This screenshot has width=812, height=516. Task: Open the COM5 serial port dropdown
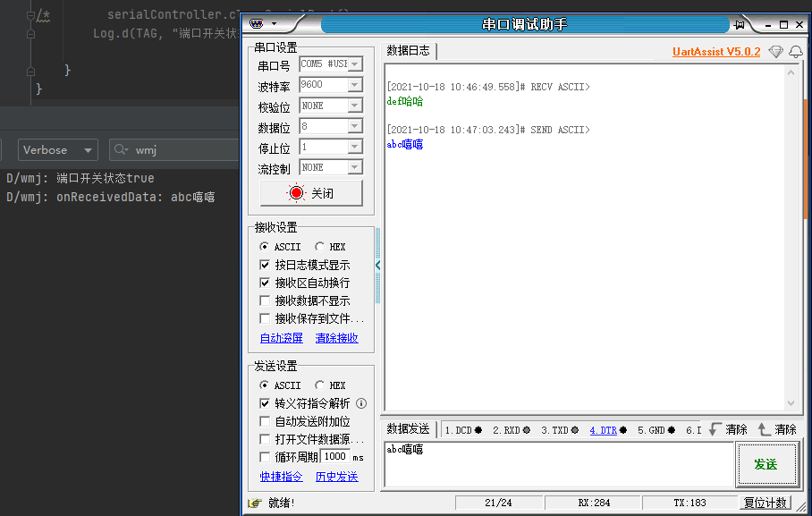tap(352, 63)
